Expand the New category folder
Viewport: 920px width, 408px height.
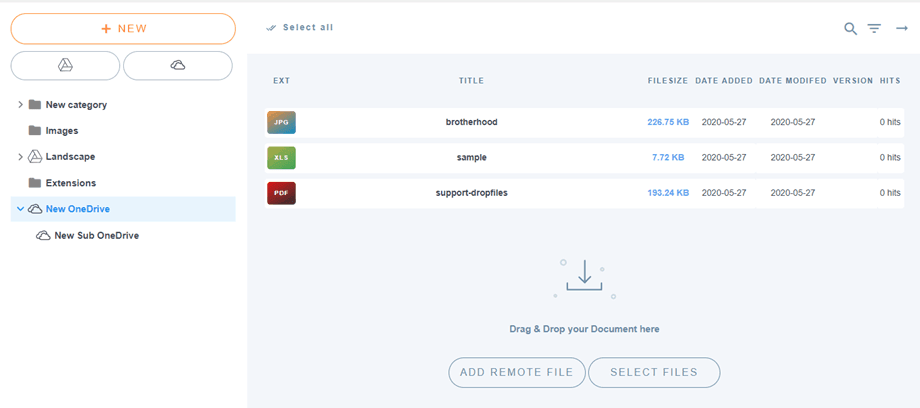(x=21, y=105)
